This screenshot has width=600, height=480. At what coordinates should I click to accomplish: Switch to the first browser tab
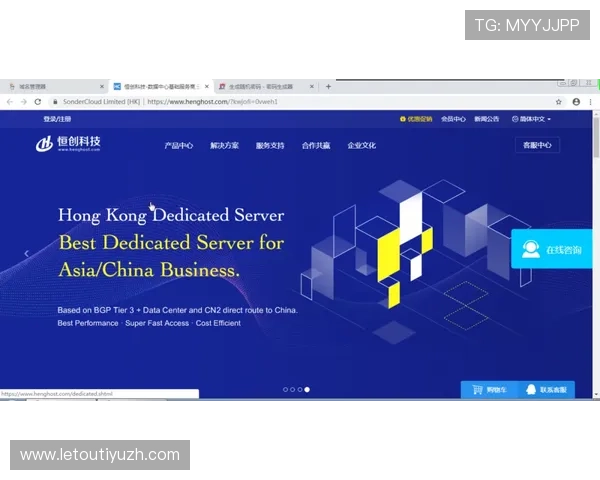click(x=54, y=87)
